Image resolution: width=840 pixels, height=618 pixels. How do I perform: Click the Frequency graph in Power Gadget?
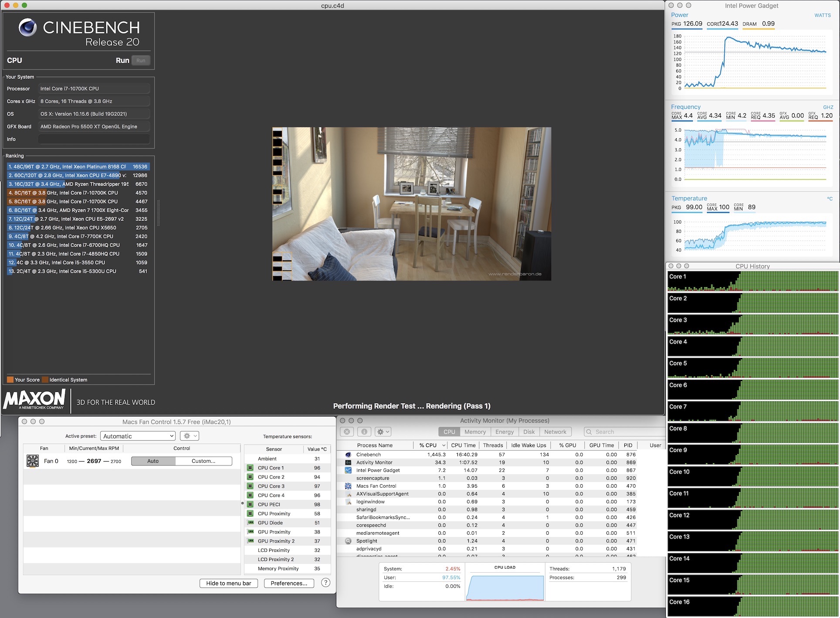[x=752, y=154]
